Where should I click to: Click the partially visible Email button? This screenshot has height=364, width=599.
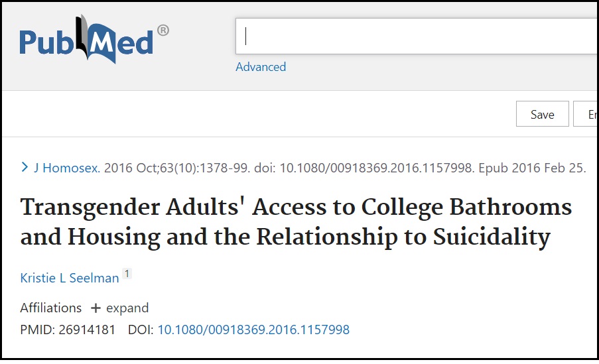pyautogui.click(x=586, y=114)
